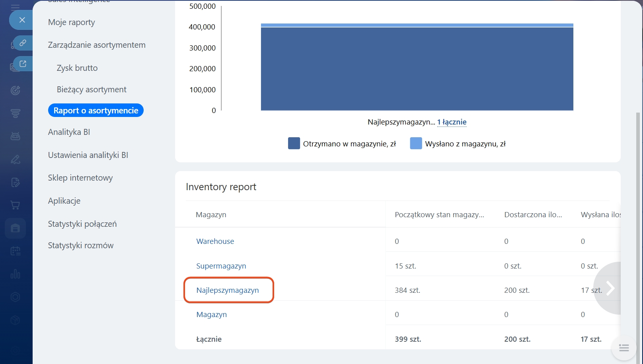Expand Zarządzanie asortymentem menu section

pyautogui.click(x=97, y=45)
